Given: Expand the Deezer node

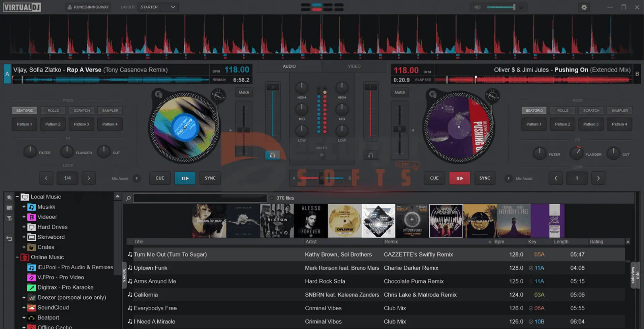Looking at the screenshot, I should [24, 298].
